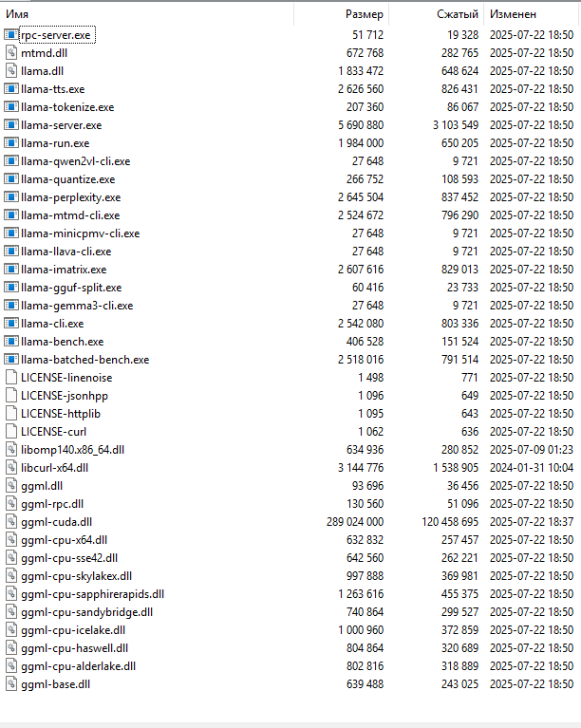The width and height of the screenshot is (581, 728).
Task: Select the file name ggml-cpu-x64.dll
Action: tap(65, 540)
